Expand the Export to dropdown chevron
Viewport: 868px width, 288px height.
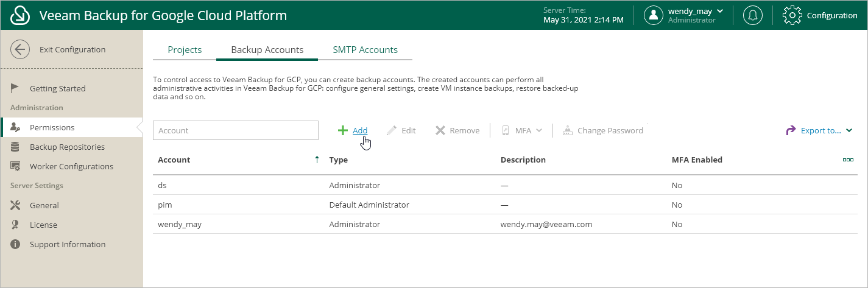pos(850,130)
